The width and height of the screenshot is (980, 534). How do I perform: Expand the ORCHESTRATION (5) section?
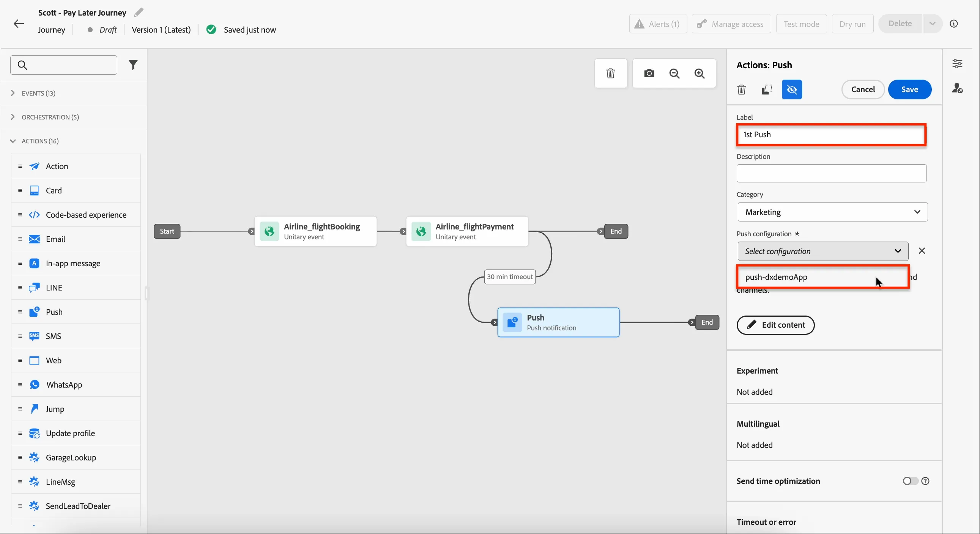click(74, 117)
